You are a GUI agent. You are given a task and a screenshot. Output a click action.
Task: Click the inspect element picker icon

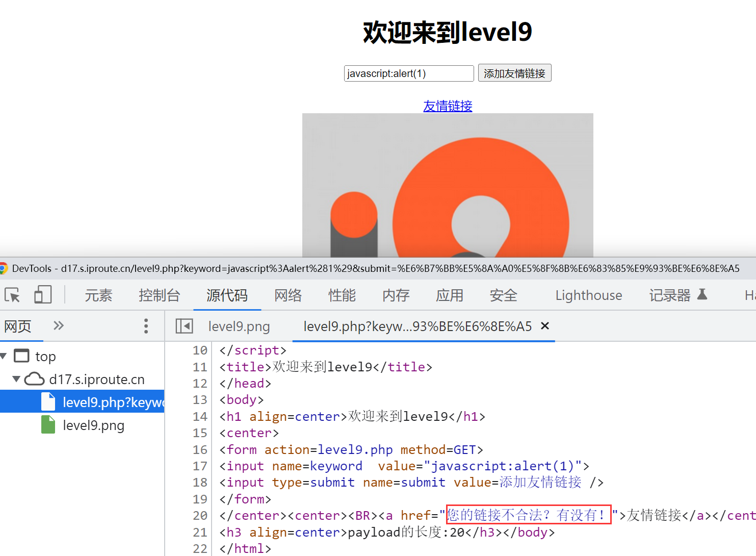tap(12, 295)
